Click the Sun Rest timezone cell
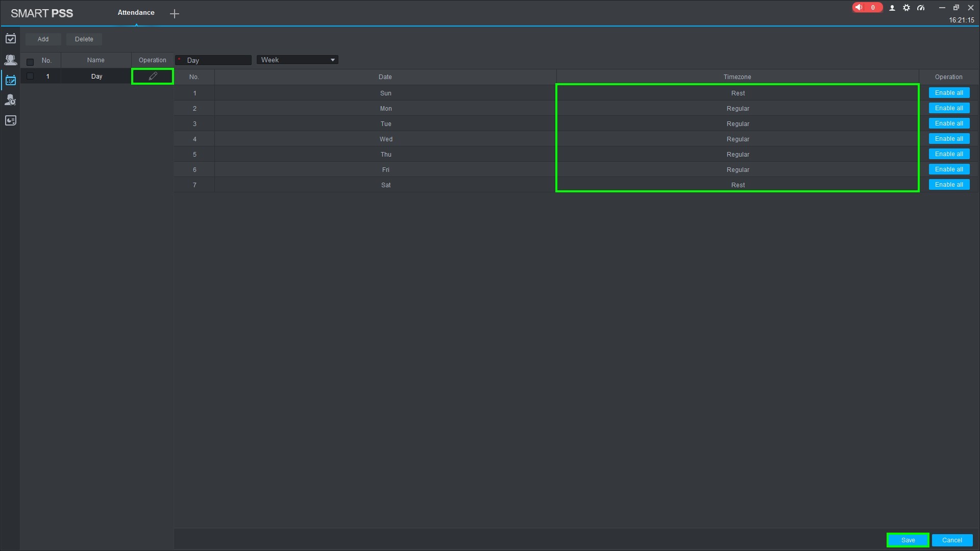This screenshot has width=980, height=551. click(738, 93)
